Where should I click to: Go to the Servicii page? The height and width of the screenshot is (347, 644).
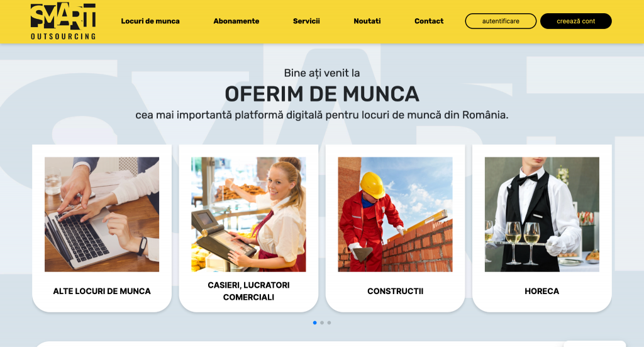[x=306, y=21]
